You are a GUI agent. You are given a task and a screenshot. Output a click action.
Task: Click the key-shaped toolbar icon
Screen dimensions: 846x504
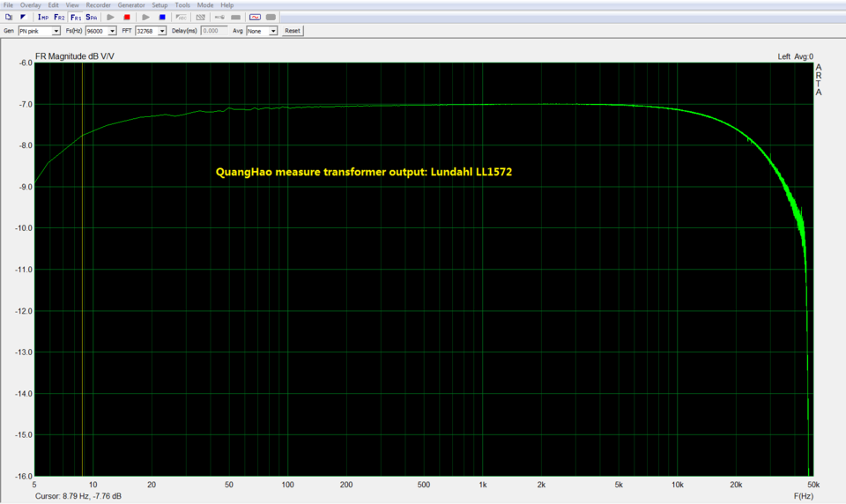(x=219, y=18)
